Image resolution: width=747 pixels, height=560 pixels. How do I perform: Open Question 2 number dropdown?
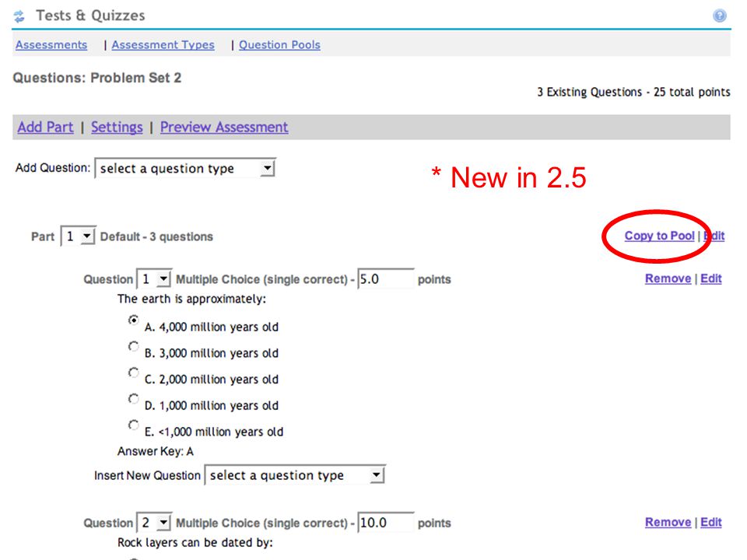(x=154, y=523)
